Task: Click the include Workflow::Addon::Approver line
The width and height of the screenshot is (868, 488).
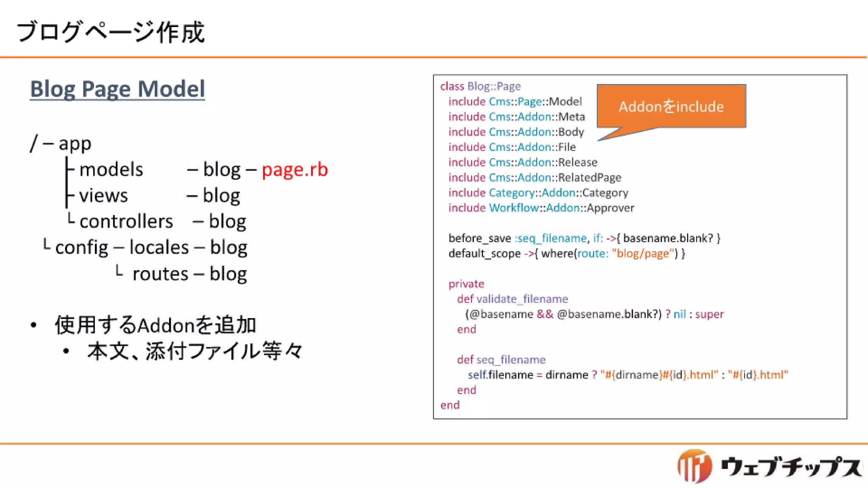Action: coord(541,208)
